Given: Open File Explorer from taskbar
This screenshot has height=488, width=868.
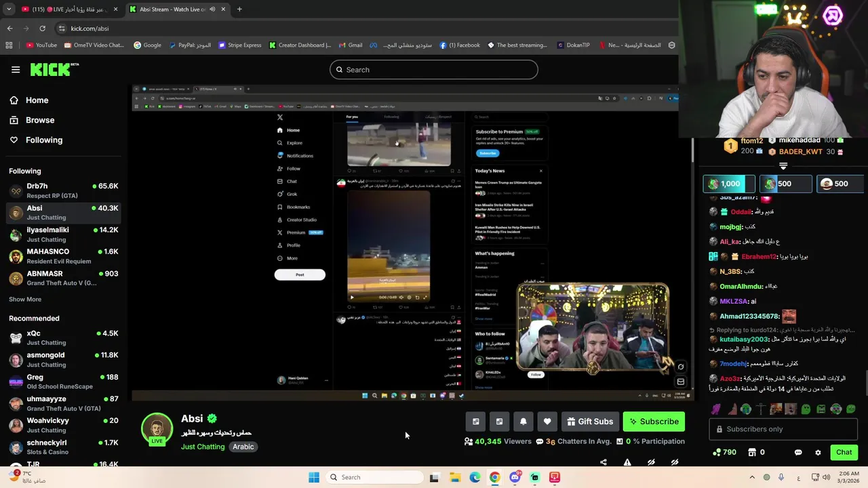Looking at the screenshot, I should (x=455, y=477).
